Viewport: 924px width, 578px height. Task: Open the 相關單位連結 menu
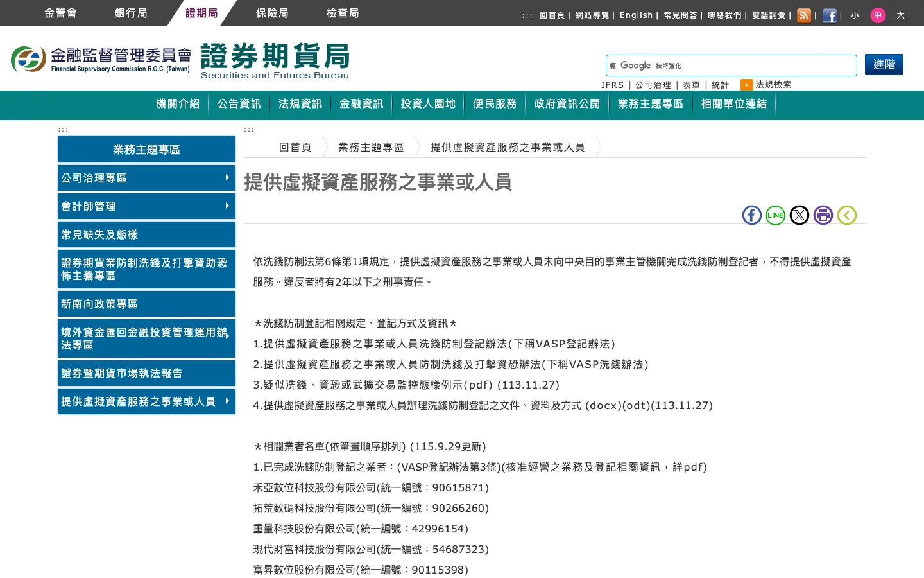[734, 104]
